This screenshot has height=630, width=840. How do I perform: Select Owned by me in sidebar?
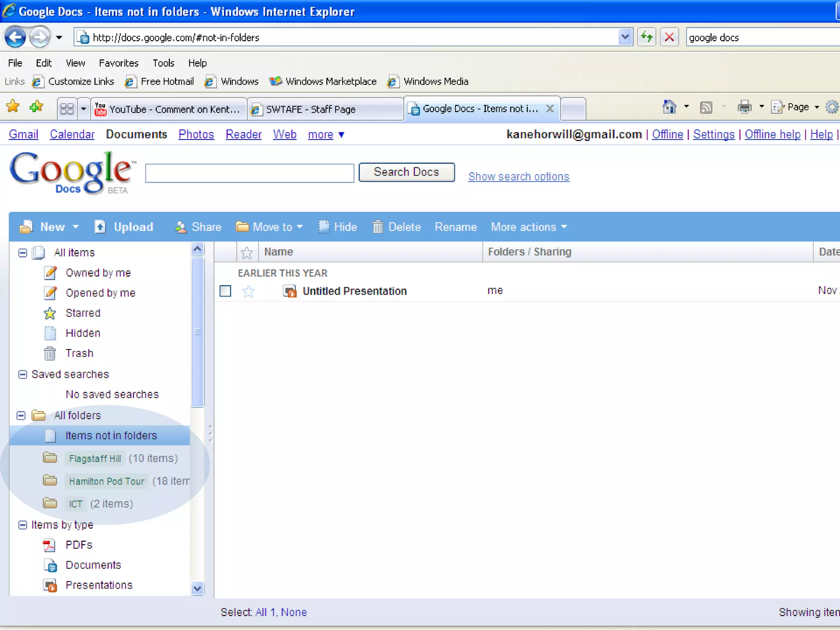point(98,273)
